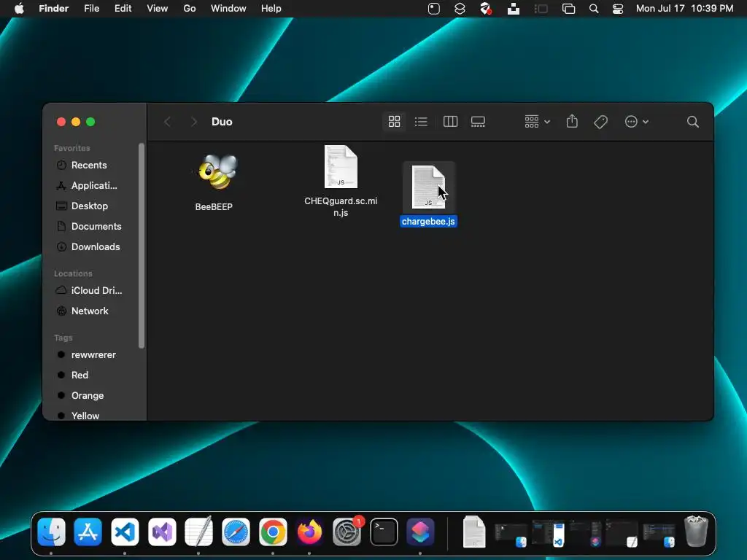This screenshot has height=560, width=747.
Task: Switch Finder to column view
Action: (450, 122)
